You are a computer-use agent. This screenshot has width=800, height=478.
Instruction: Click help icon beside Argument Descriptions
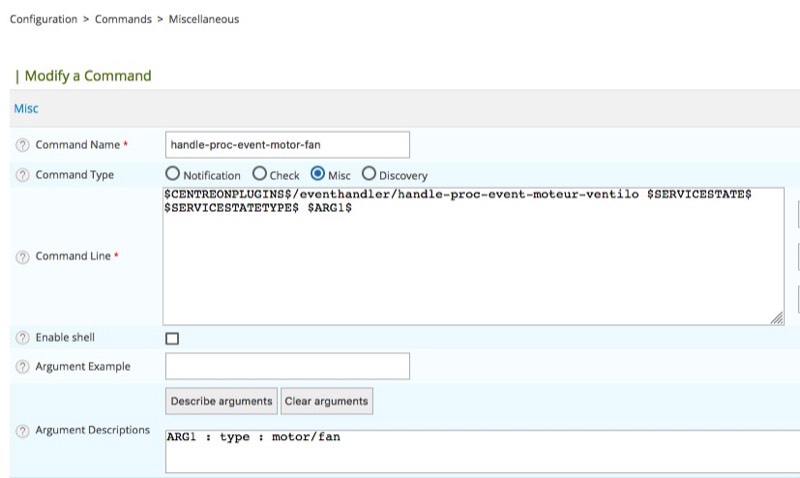click(22, 431)
